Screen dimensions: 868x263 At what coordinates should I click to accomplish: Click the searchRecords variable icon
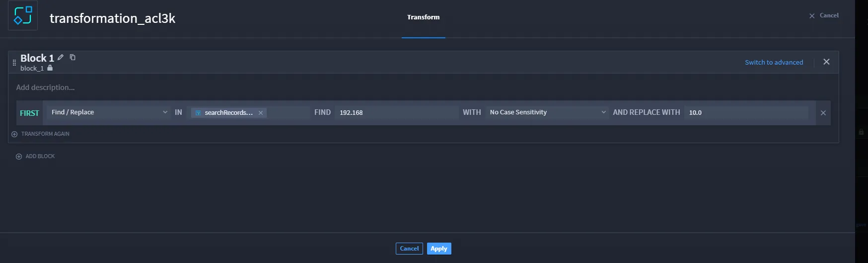coord(198,113)
